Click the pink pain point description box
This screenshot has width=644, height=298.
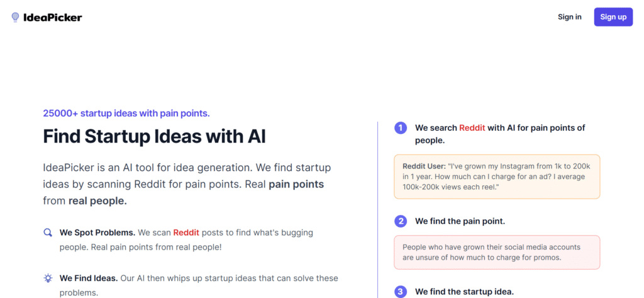497,253
